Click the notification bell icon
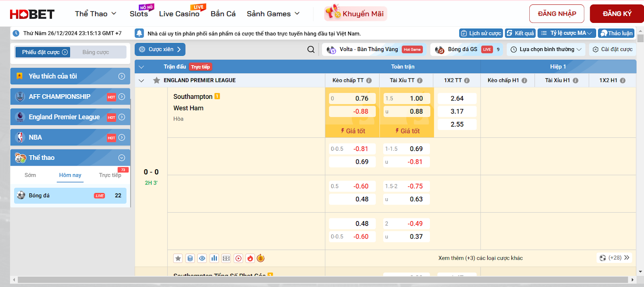Screen dimensions: 644x287 [139, 33]
